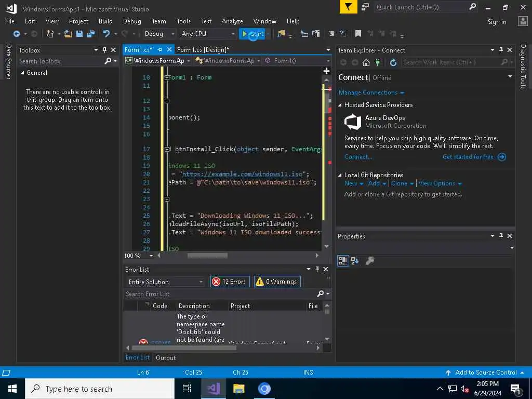
Task: Click the Clone link in Local Git Repositories
Action: click(x=399, y=183)
